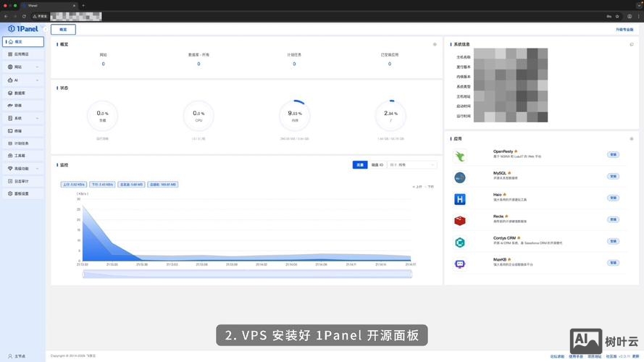Viewport: 644px width, 362px height.
Task: Click the chart zoom range slider
Action: click(x=247, y=274)
